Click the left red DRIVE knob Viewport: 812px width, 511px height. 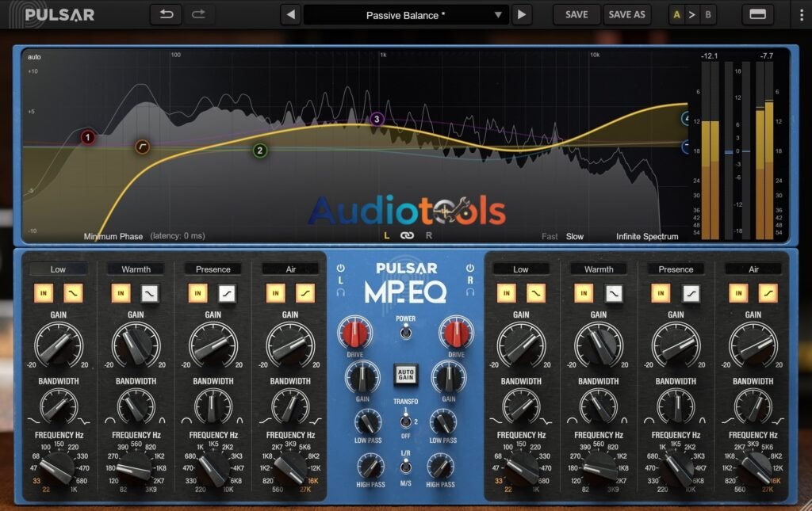click(x=354, y=333)
